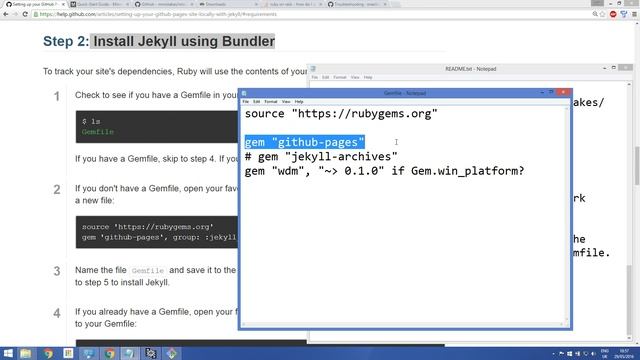This screenshot has width=640, height=360.
Task: Close the Gemfile Notepad window
Action: [x=563, y=92]
